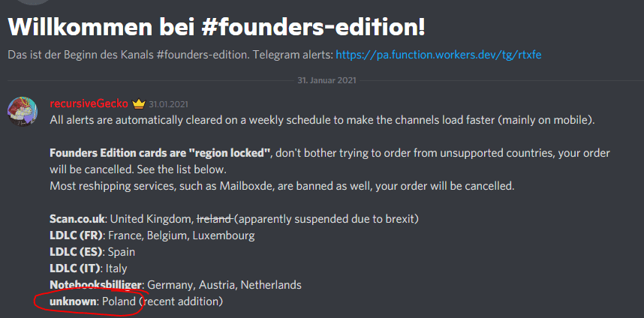Click the bold "LDLC (IT)" label
644x318 pixels.
[74, 268]
